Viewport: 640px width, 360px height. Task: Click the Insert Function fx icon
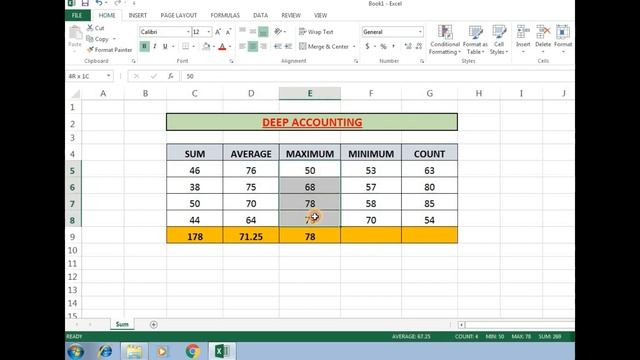(x=171, y=76)
